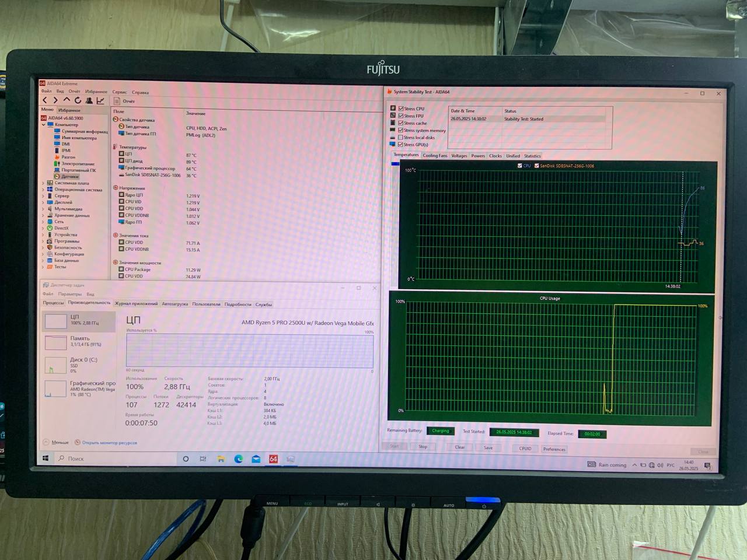Click the AIDA64 Refresh toolbar icon
747x560 pixels.
pyautogui.click(x=78, y=100)
